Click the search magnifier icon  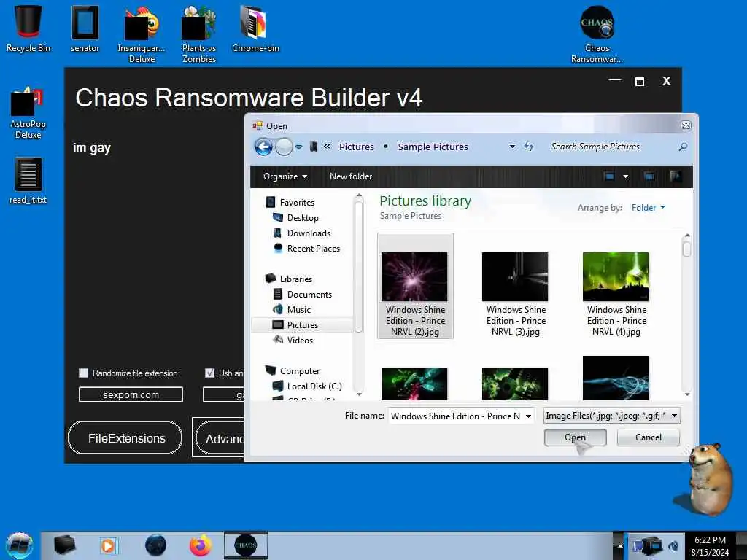(x=683, y=147)
